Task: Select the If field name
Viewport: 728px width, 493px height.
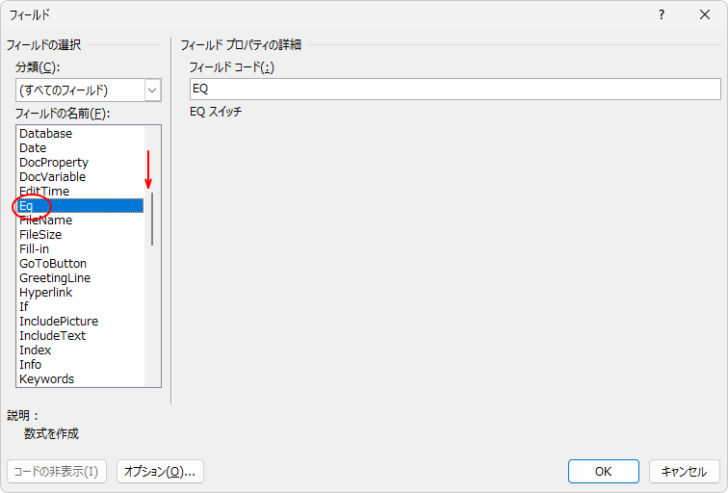Action: point(80,307)
